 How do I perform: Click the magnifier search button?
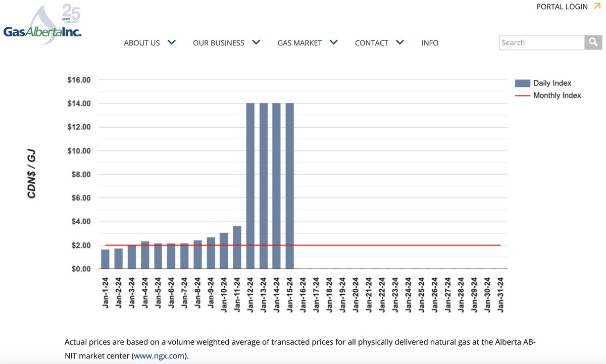593,42
